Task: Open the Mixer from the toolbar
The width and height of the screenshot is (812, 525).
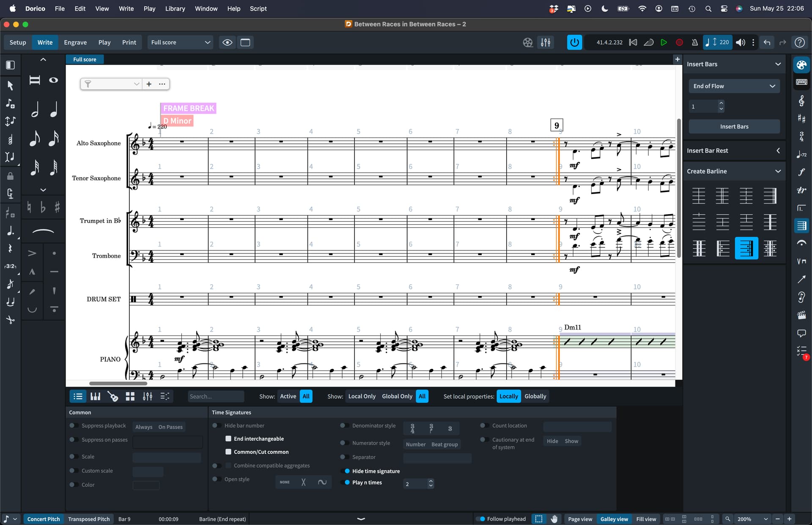Action: [x=546, y=42]
